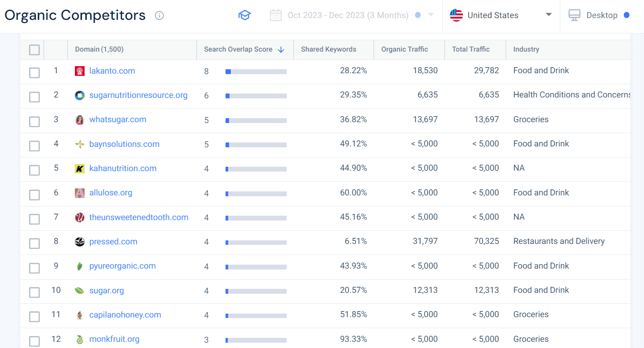Open the allulose.org link
This screenshot has width=644, height=348.
[x=111, y=193]
